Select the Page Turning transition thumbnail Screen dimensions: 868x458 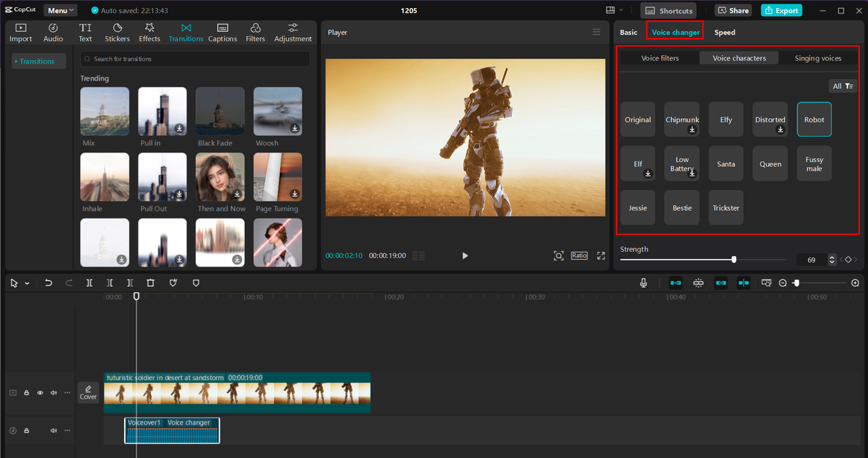pyautogui.click(x=278, y=177)
